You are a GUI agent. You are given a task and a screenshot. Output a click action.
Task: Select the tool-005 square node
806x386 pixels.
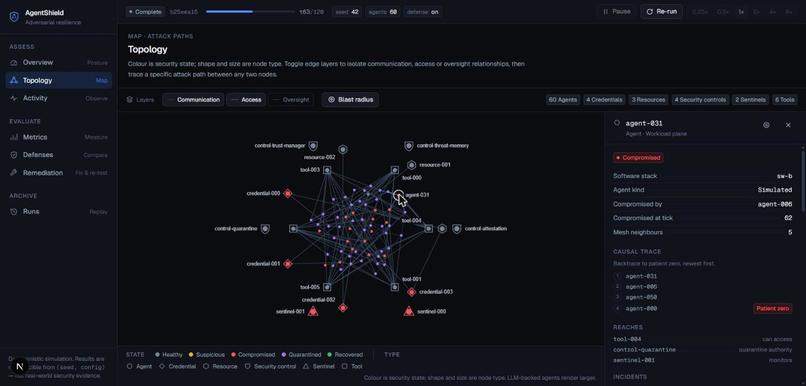(x=327, y=287)
